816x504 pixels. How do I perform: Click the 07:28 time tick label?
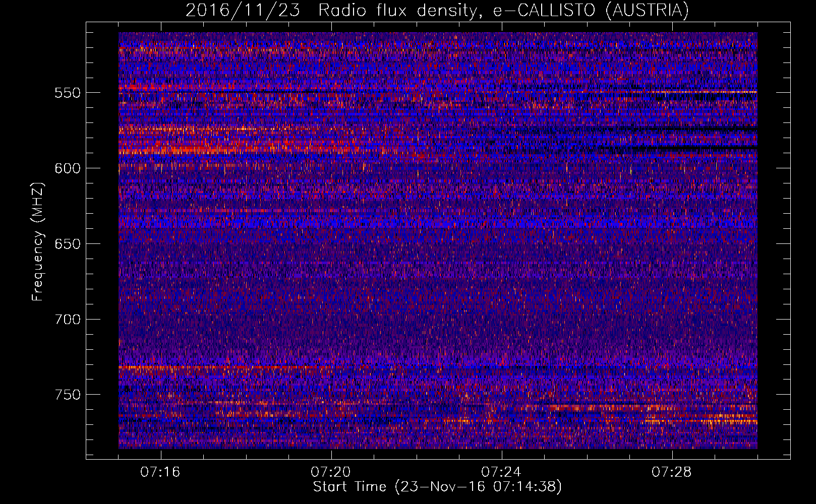tap(672, 472)
